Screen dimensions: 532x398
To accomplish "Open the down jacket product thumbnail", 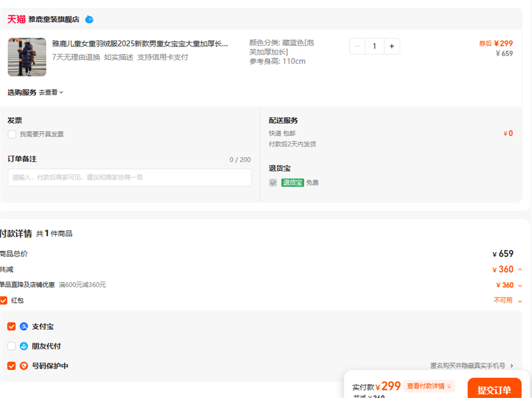I will coord(27,57).
